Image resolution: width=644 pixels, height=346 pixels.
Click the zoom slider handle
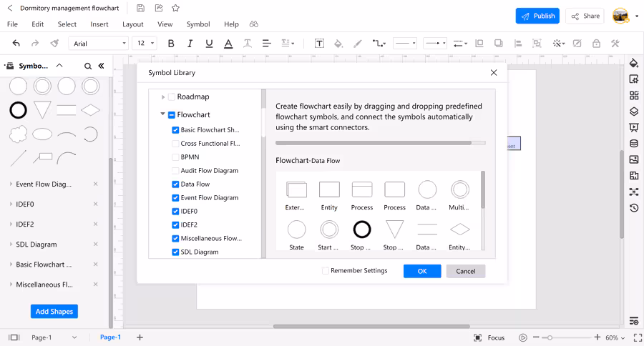(x=550, y=337)
